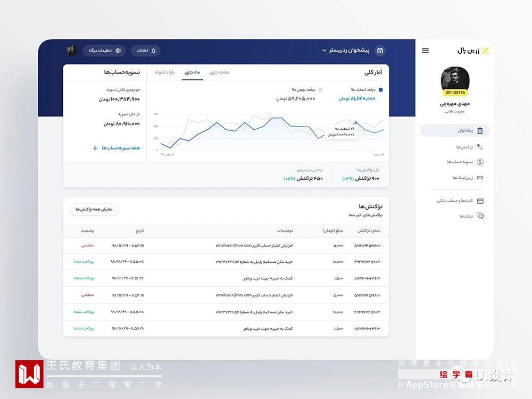Switch to the هفته جاری tab
The height and width of the screenshot is (399, 532).
click(x=220, y=72)
